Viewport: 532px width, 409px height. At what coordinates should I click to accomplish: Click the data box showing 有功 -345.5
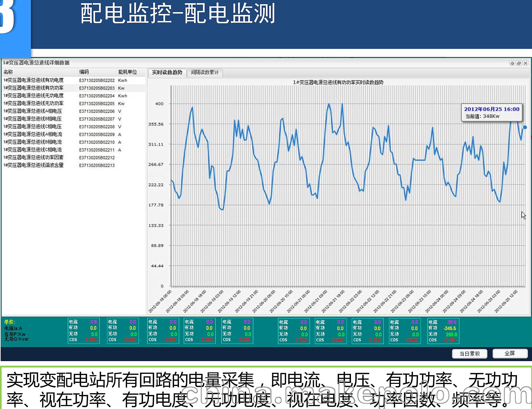443,331
